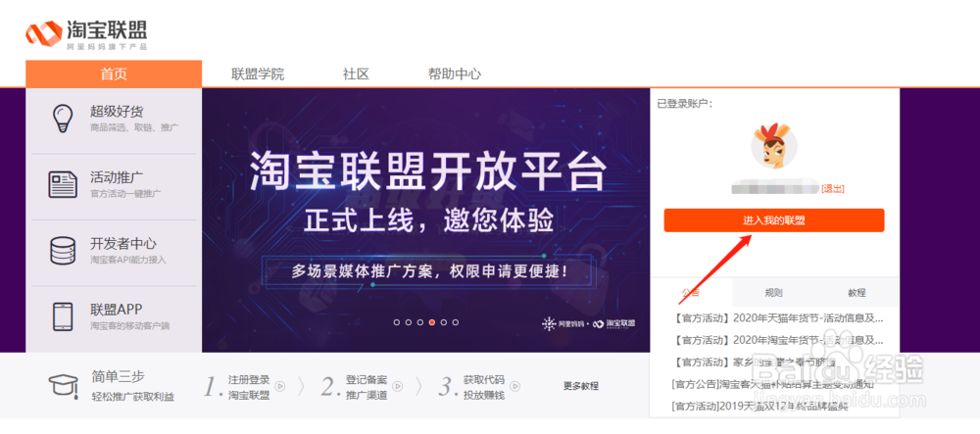Switch to the 规则 tab
The width and height of the screenshot is (980, 434).
(774, 292)
